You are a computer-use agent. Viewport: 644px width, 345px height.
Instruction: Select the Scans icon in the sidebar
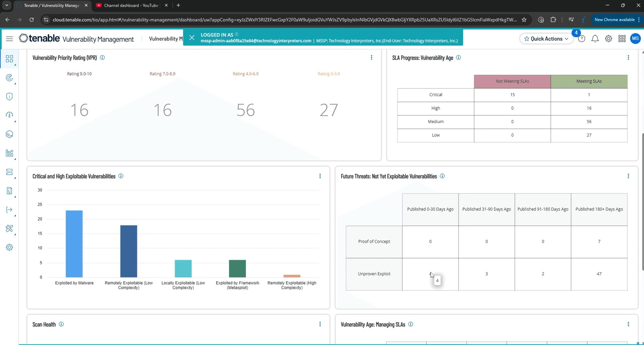point(9,78)
